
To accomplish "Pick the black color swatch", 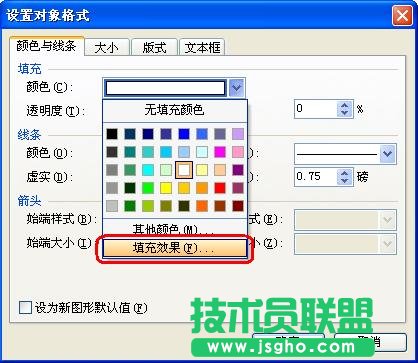I will click(x=112, y=134).
